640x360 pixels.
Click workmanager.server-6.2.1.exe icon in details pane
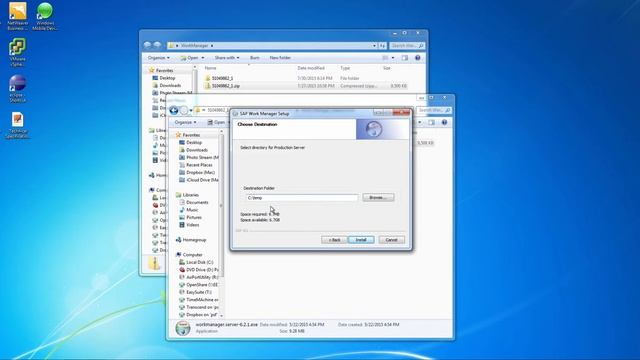(183, 328)
